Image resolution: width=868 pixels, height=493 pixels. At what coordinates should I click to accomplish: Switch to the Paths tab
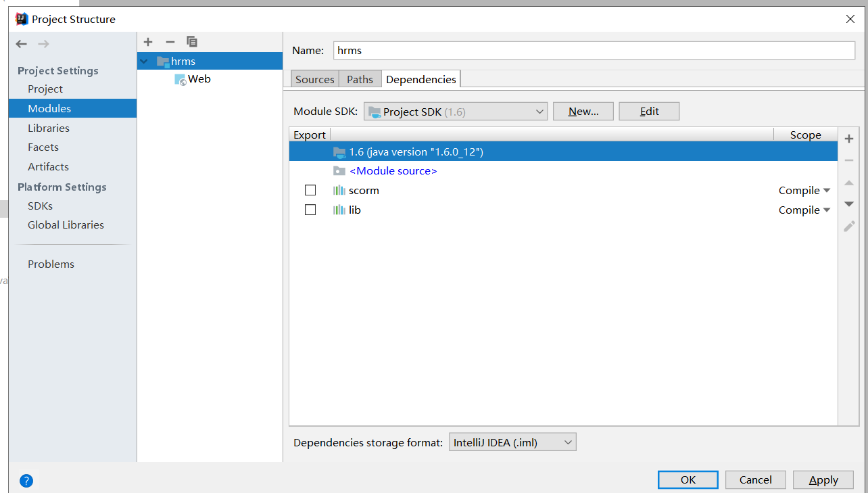pyautogui.click(x=360, y=78)
